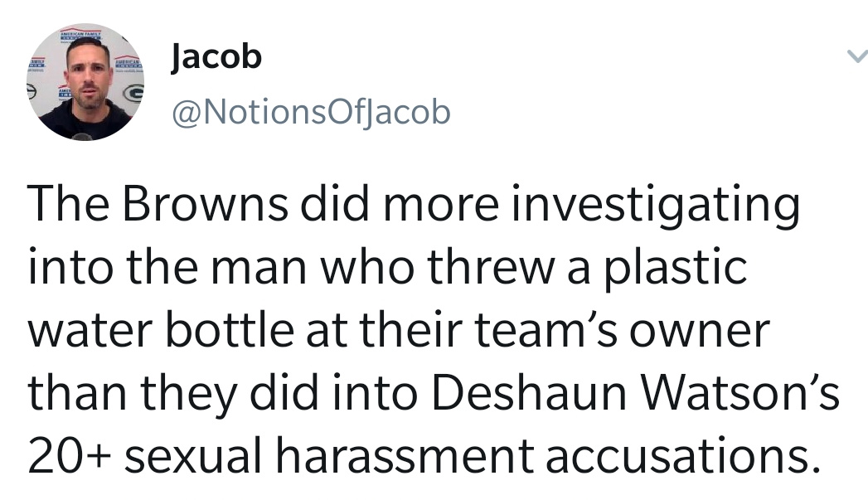Click the word "accusations." ending the tweet
Screen dimensions: 868x500
(683, 456)
